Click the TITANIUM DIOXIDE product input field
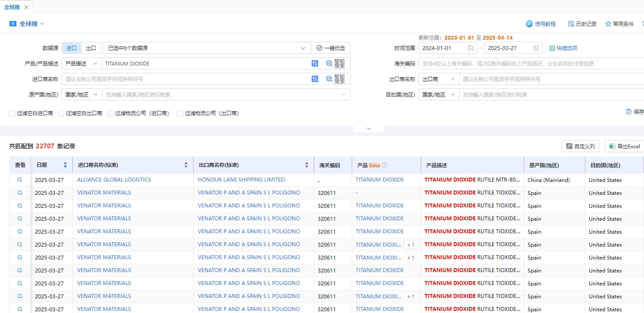The height and width of the screenshot is (313, 644). point(206,63)
